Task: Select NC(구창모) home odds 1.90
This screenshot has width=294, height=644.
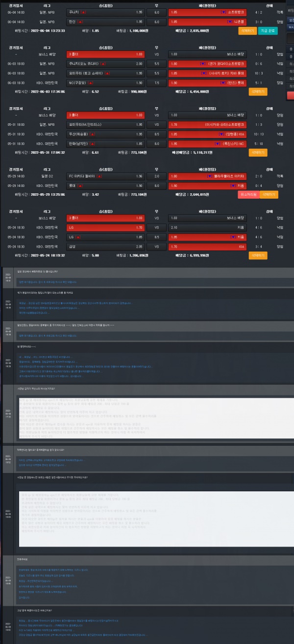Action: [x=105, y=83]
